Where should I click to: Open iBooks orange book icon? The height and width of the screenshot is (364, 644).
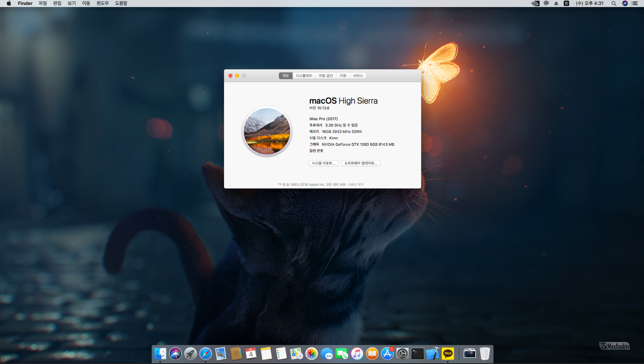(372, 354)
